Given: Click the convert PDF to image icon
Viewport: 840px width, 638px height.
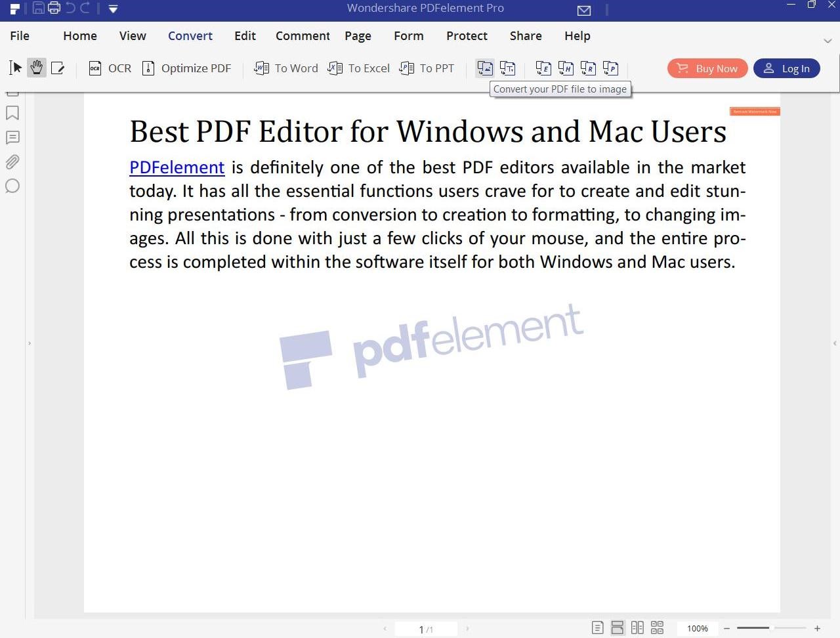Looking at the screenshot, I should click(x=485, y=68).
